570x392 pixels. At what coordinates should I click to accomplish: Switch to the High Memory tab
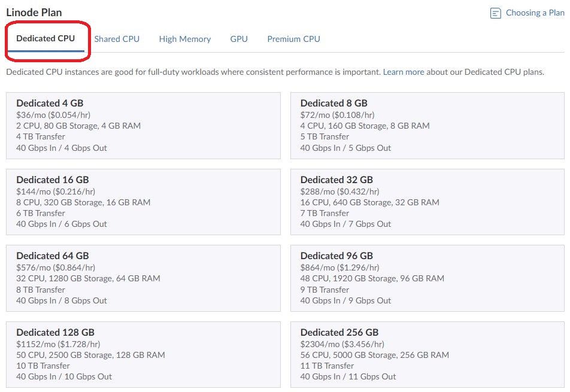click(x=184, y=39)
